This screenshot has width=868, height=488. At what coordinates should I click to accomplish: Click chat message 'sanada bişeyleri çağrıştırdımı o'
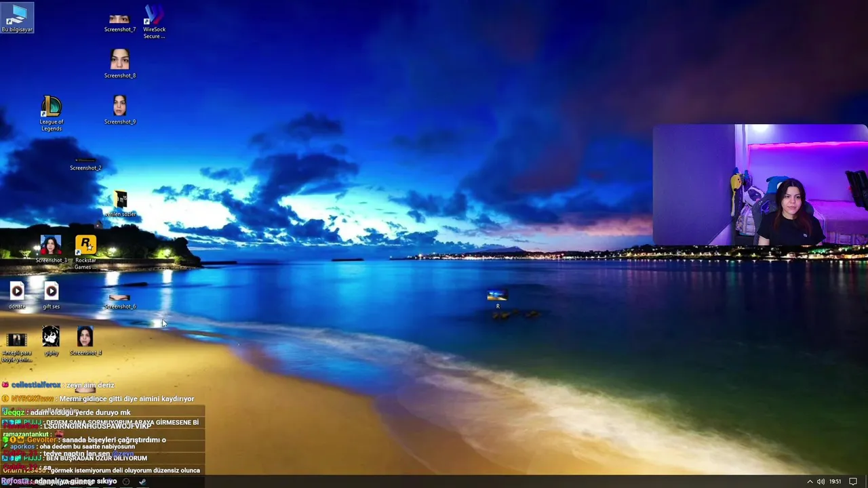coord(114,440)
